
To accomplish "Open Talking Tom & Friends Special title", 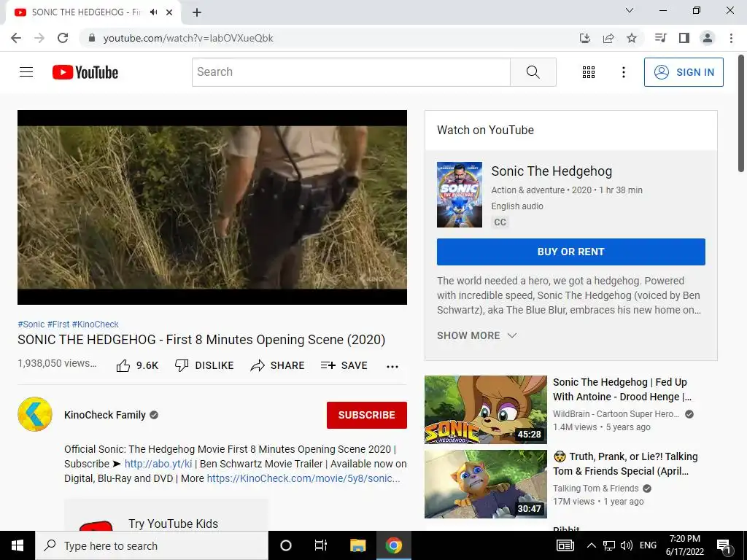I will (x=625, y=463).
